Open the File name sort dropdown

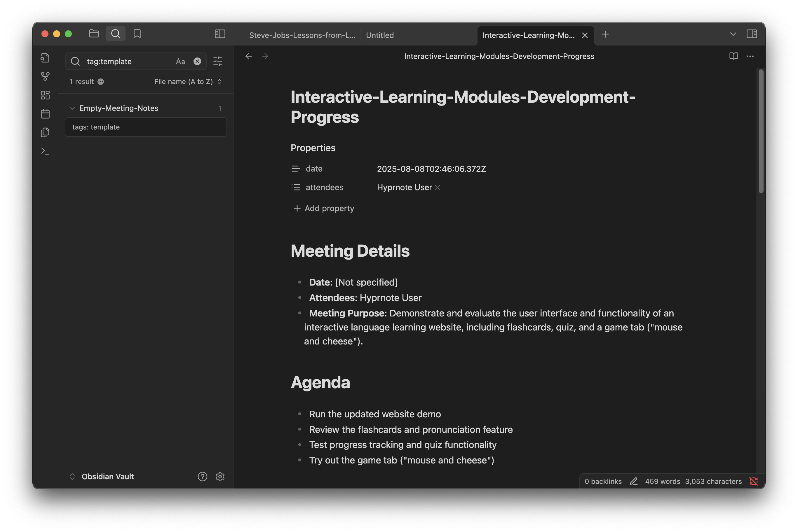(188, 82)
